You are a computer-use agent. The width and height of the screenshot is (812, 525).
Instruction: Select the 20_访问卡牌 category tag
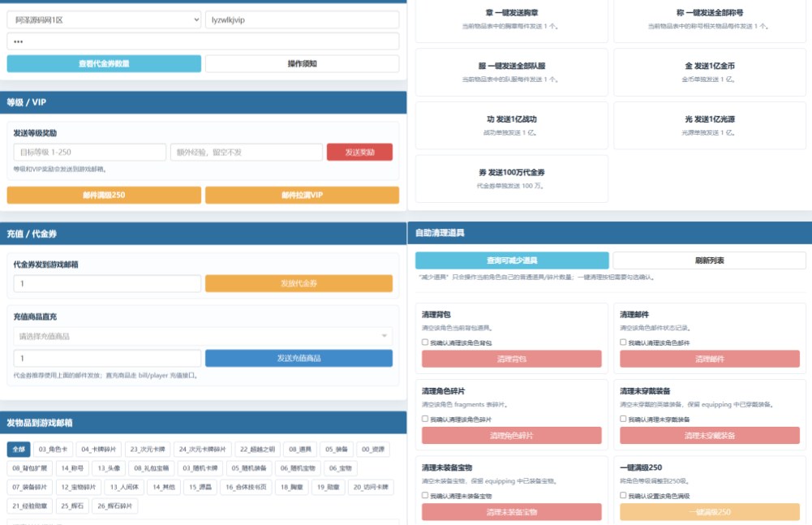[x=371, y=487]
